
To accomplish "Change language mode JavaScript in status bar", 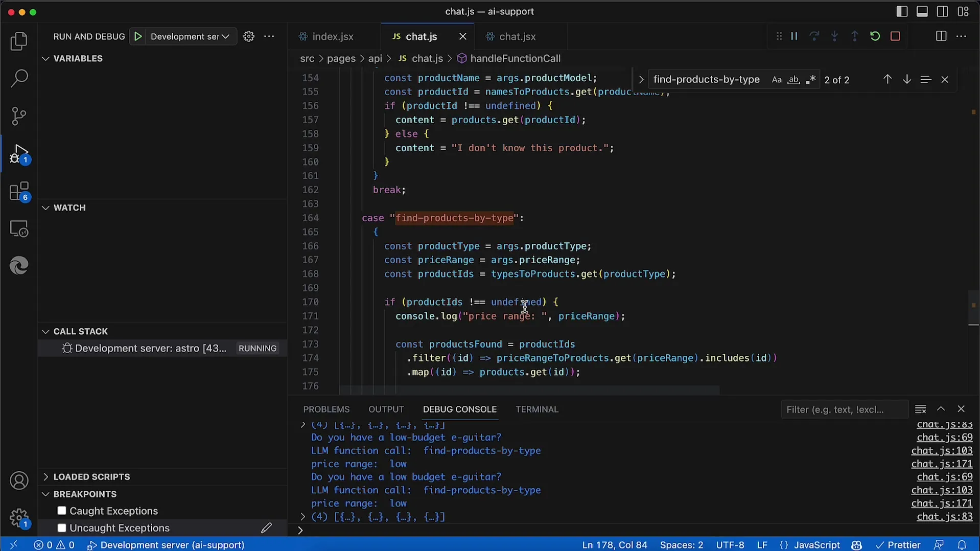I will tap(816, 545).
